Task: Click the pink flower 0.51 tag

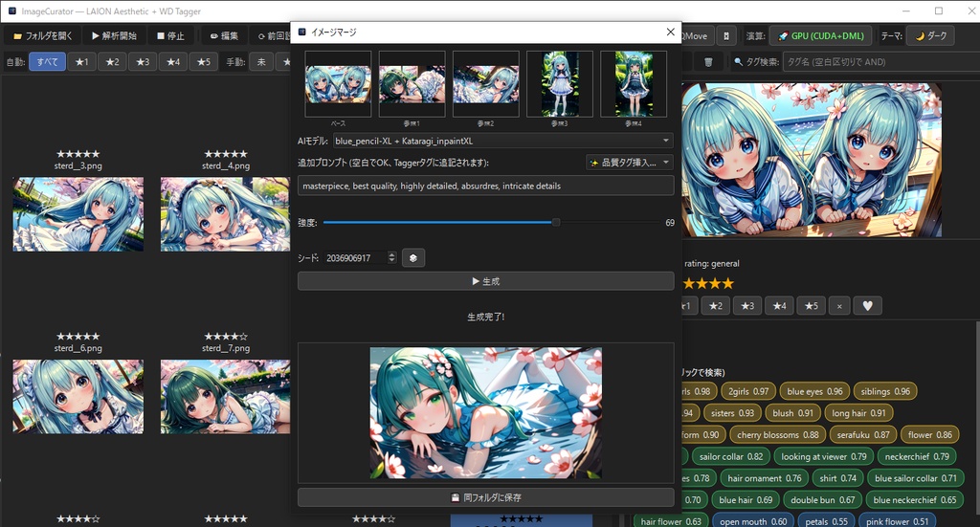Action: pyautogui.click(x=897, y=521)
